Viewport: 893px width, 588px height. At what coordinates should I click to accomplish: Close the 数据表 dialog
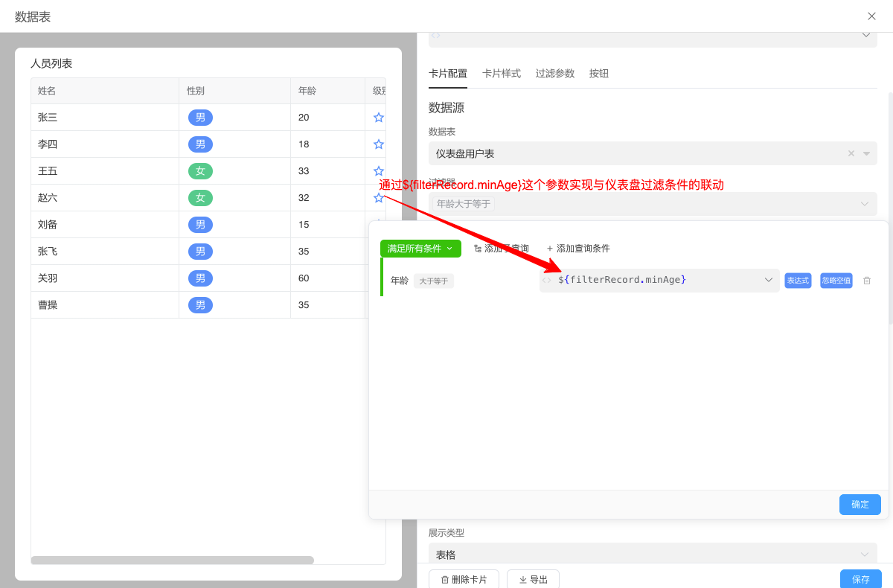pyautogui.click(x=871, y=16)
